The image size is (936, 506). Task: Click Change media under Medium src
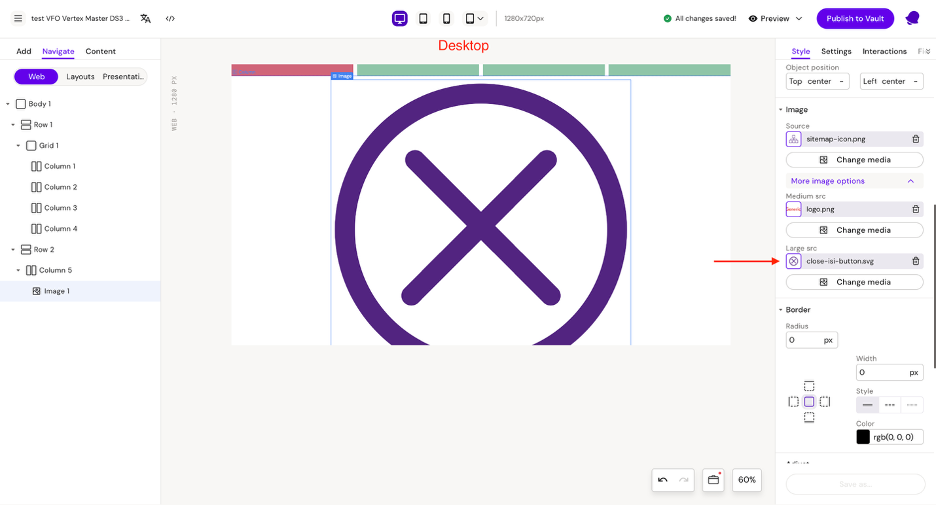tap(855, 230)
